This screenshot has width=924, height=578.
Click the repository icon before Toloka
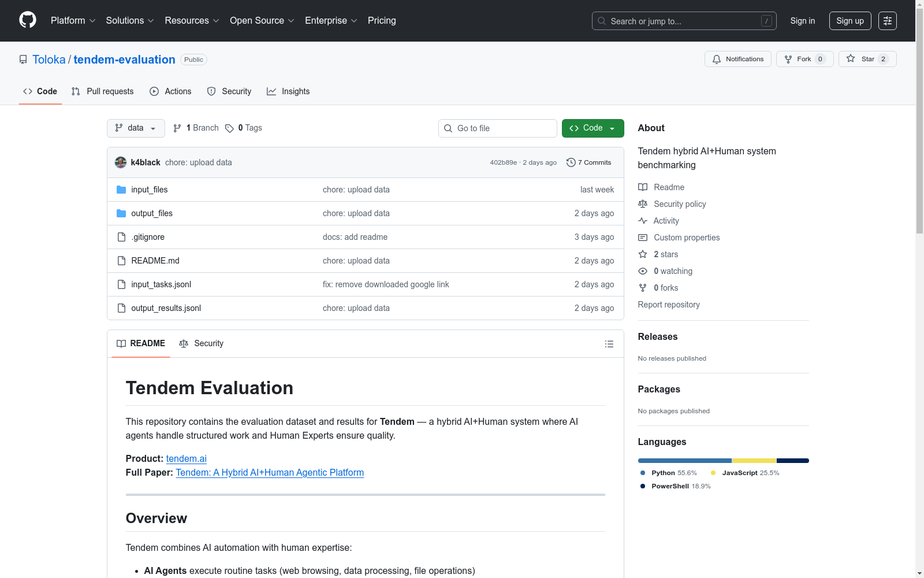click(x=23, y=60)
